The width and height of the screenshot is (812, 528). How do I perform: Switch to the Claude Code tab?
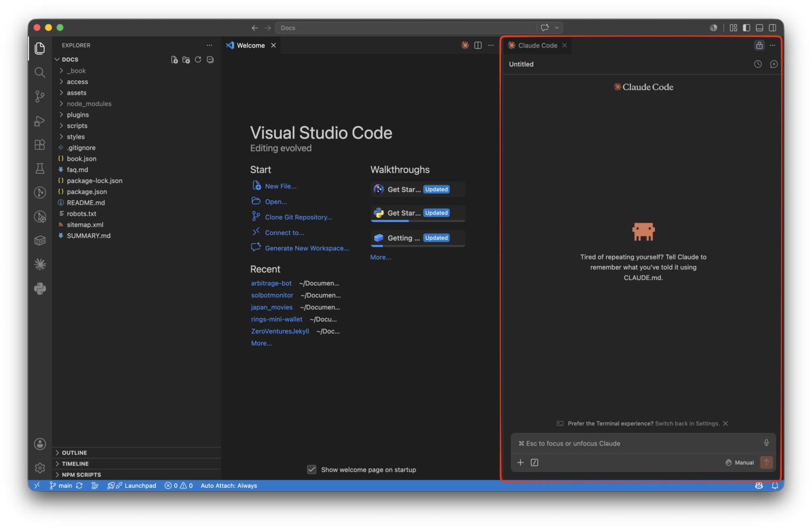click(538, 45)
